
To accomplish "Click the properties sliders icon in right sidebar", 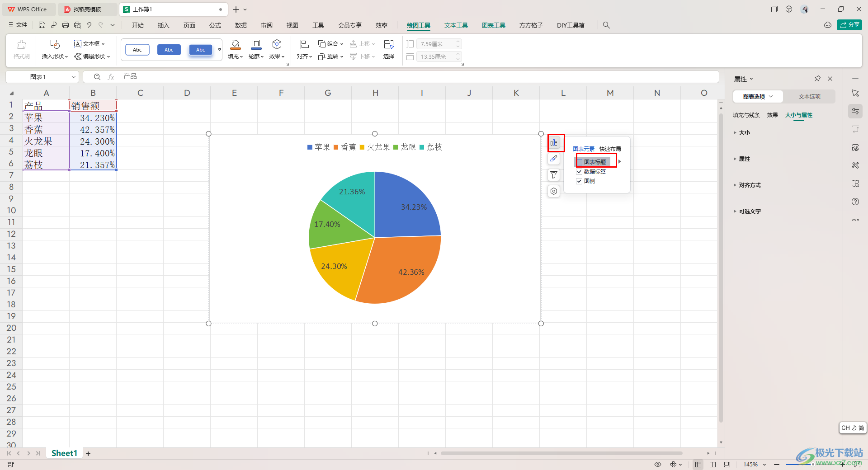I will click(855, 111).
